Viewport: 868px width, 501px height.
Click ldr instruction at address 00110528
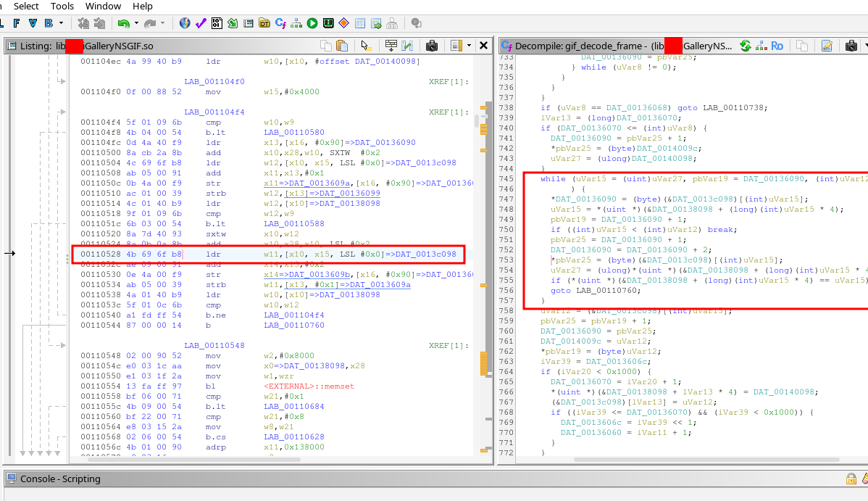[x=213, y=254]
